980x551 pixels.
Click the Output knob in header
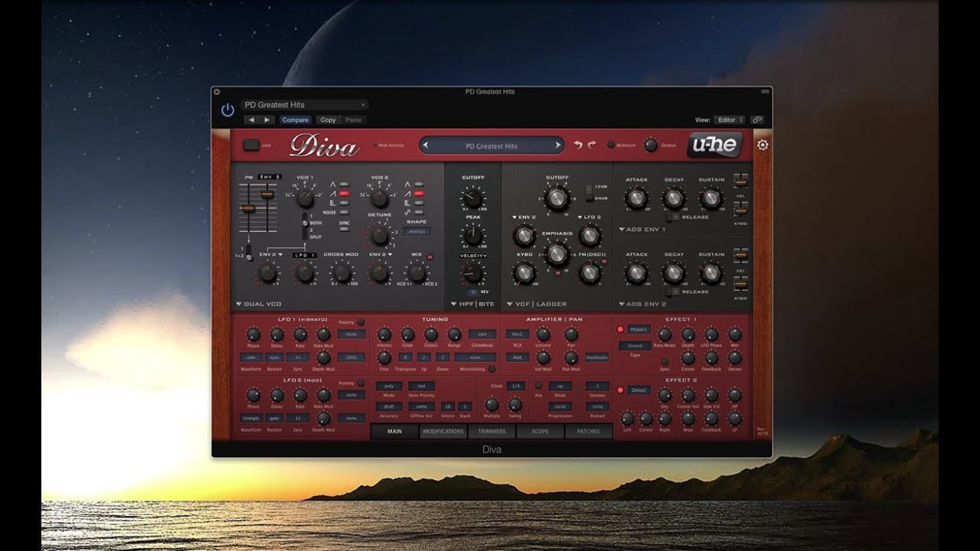650,145
